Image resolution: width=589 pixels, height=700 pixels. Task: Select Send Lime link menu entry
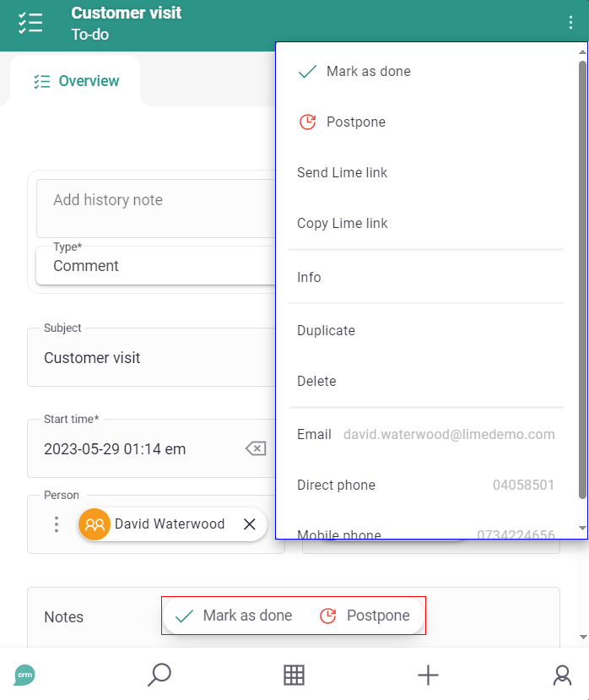(343, 173)
